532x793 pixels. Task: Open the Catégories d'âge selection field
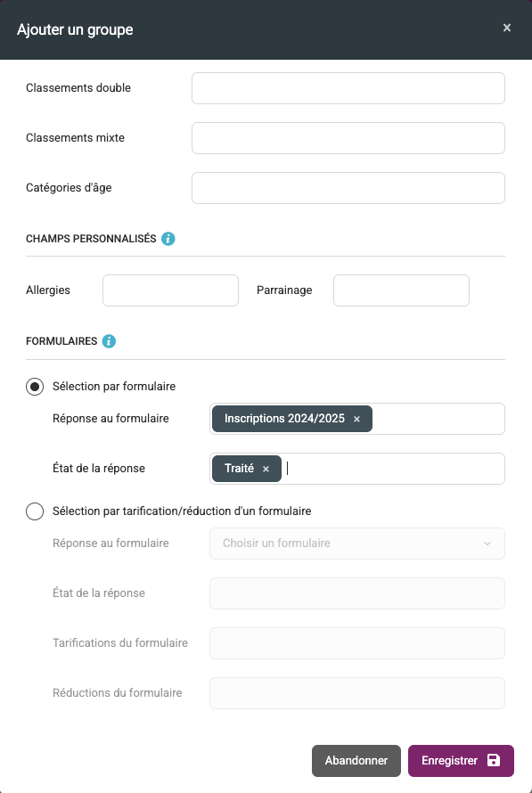(348, 188)
